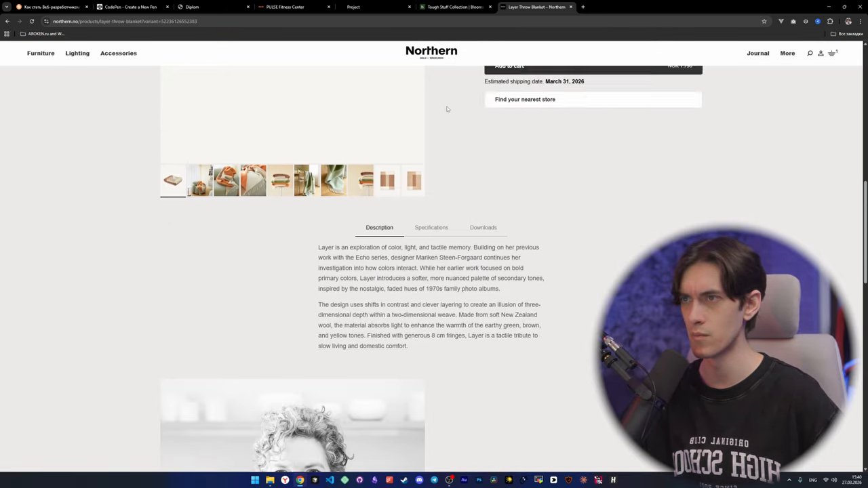
Task: Open the shopping cart icon
Action: [832, 53]
